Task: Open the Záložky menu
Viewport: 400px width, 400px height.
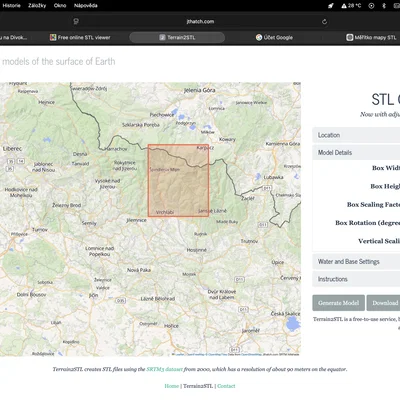Action: click(37, 6)
